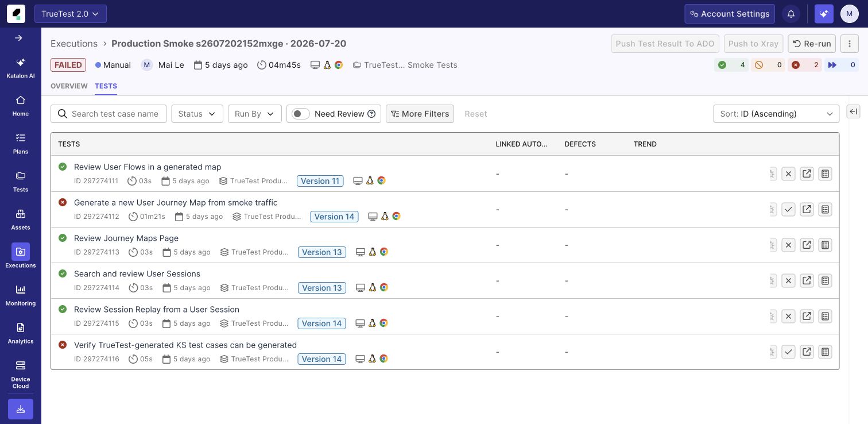Select the TESTS tab
Screen dimensions: 868x424
click(x=106, y=86)
